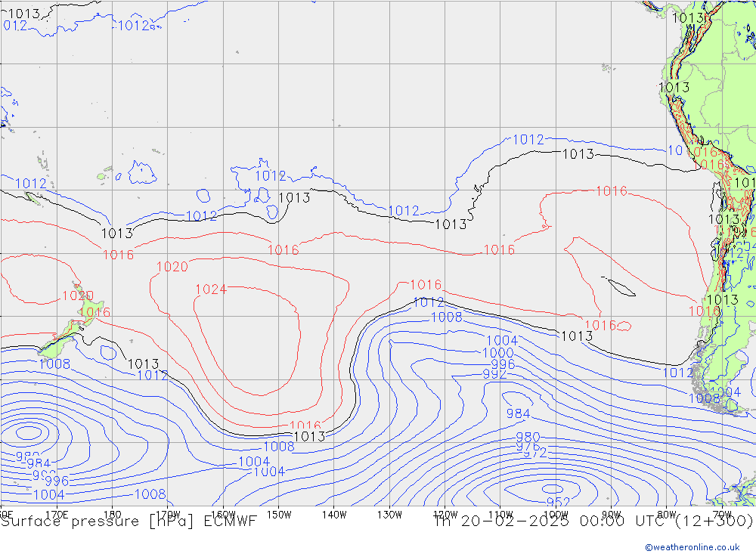Select the '20-02-2025 00:00 UTC (12+300)' date text

[x=607, y=521]
